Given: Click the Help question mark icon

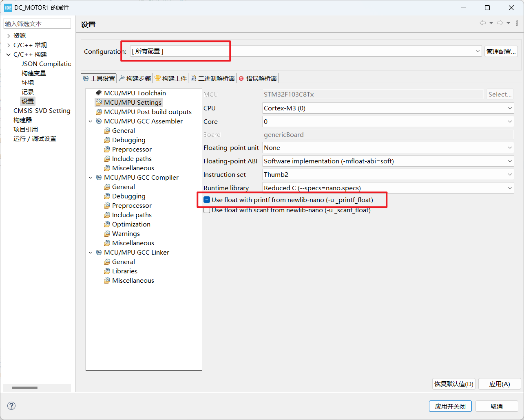Looking at the screenshot, I should click(11, 406).
